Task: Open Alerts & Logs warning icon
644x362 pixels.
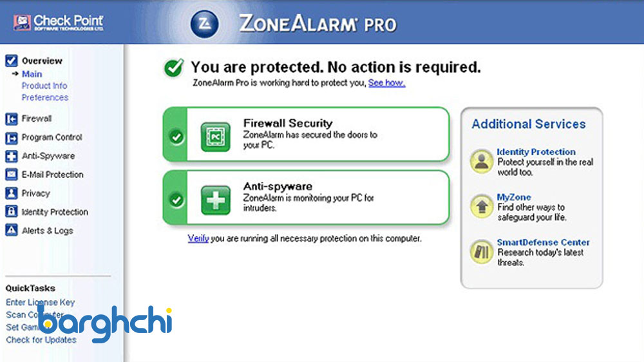Action: pos(11,231)
